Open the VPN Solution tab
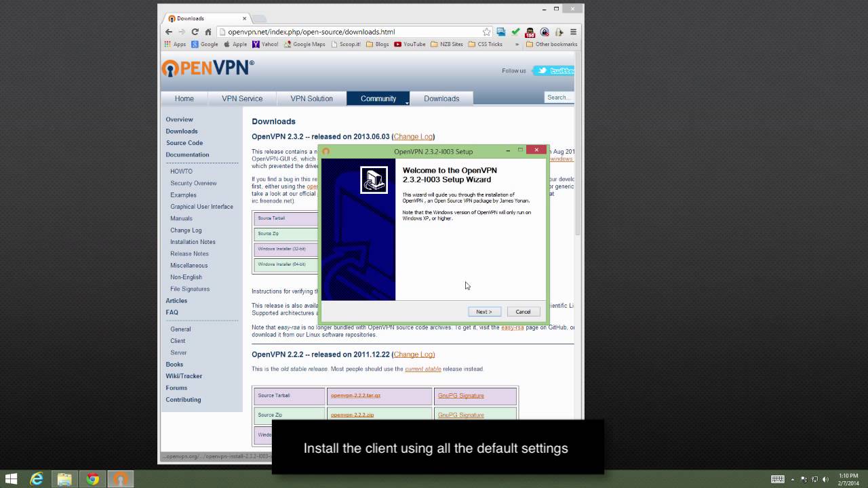This screenshot has width=868, height=488. click(x=312, y=98)
